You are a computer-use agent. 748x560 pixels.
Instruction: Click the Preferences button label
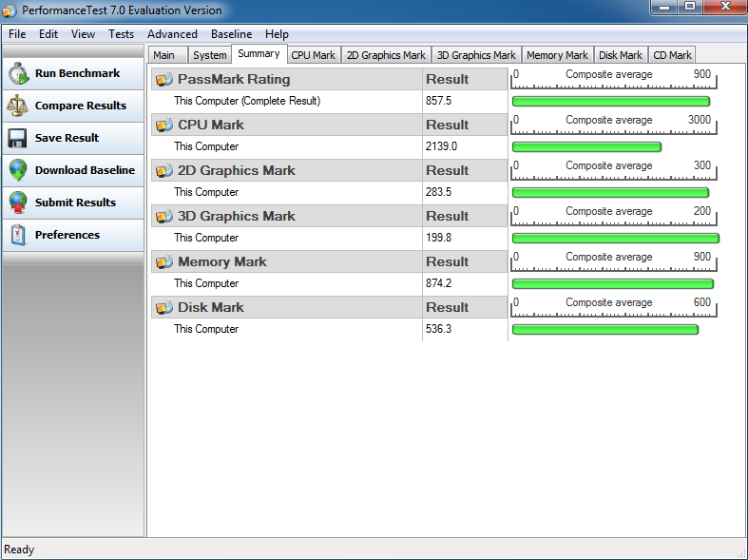67,235
